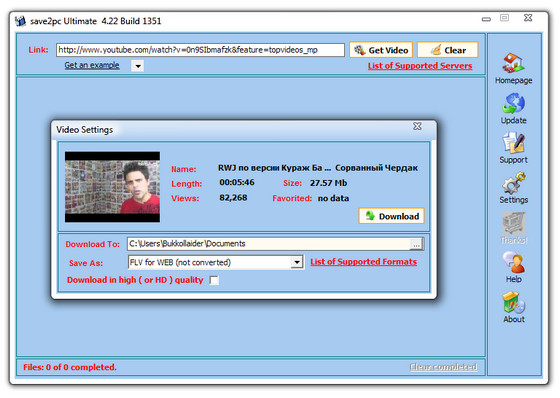Browse for download folder with ellipsis button
560x398 pixels.
(x=416, y=244)
